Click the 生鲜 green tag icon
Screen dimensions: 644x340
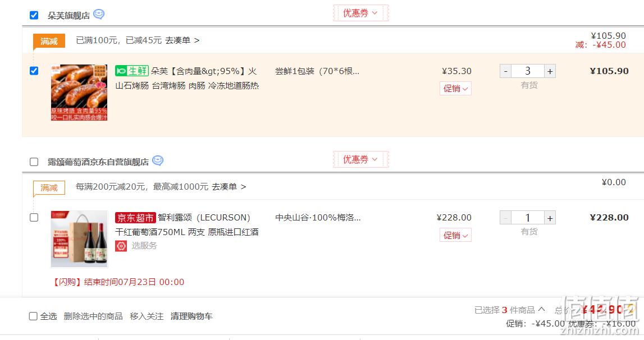point(131,71)
